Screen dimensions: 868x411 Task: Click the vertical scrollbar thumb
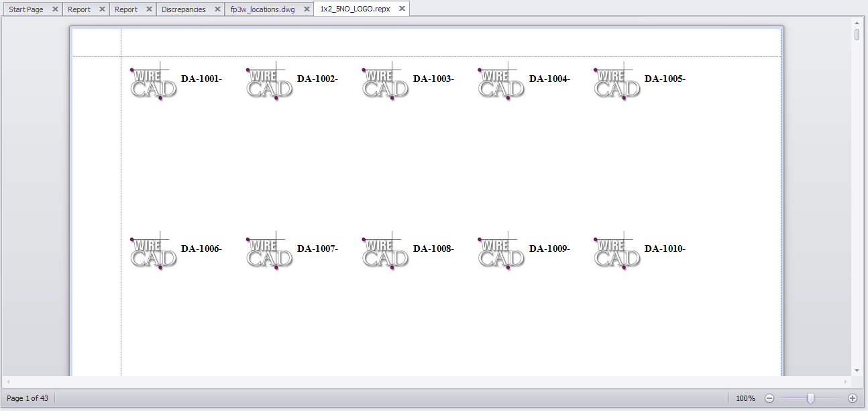tap(857, 34)
